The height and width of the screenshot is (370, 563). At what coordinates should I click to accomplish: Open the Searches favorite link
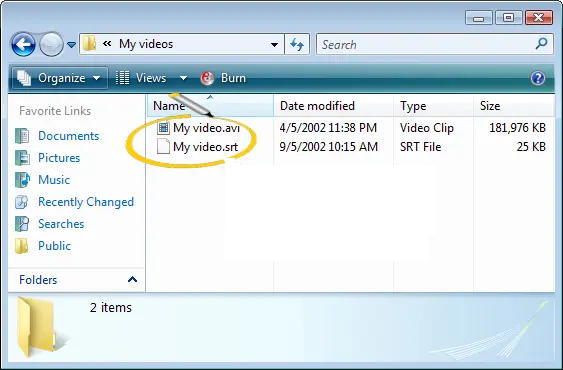pos(61,224)
